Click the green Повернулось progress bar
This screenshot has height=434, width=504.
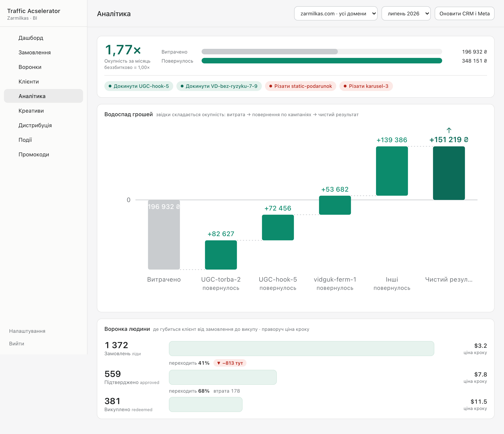click(x=322, y=61)
